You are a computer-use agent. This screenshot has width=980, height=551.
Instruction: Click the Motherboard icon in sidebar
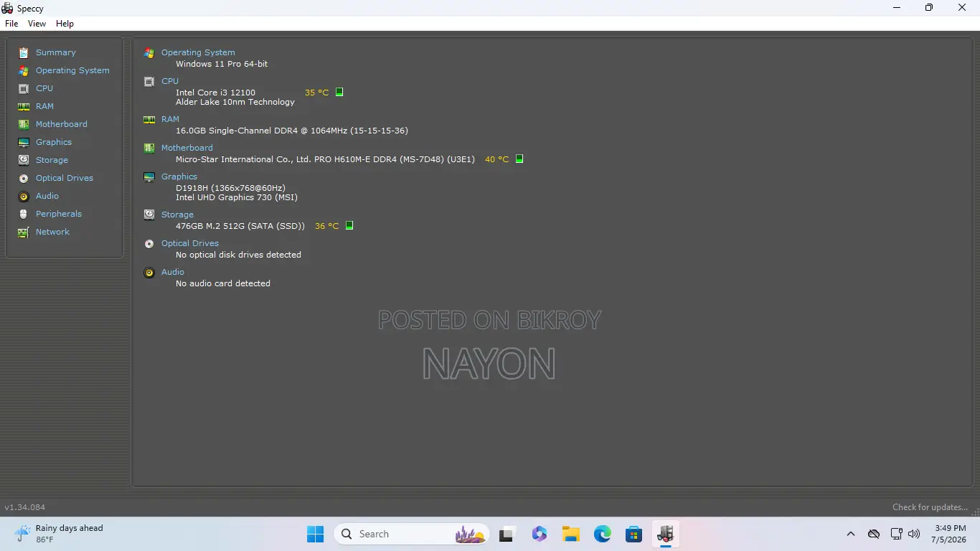click(24, 124)
